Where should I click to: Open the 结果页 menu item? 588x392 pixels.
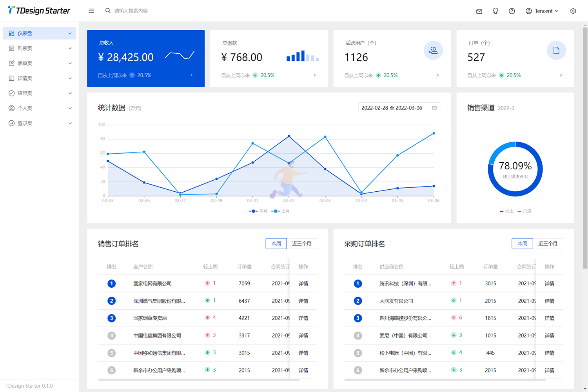pos(40,93)
